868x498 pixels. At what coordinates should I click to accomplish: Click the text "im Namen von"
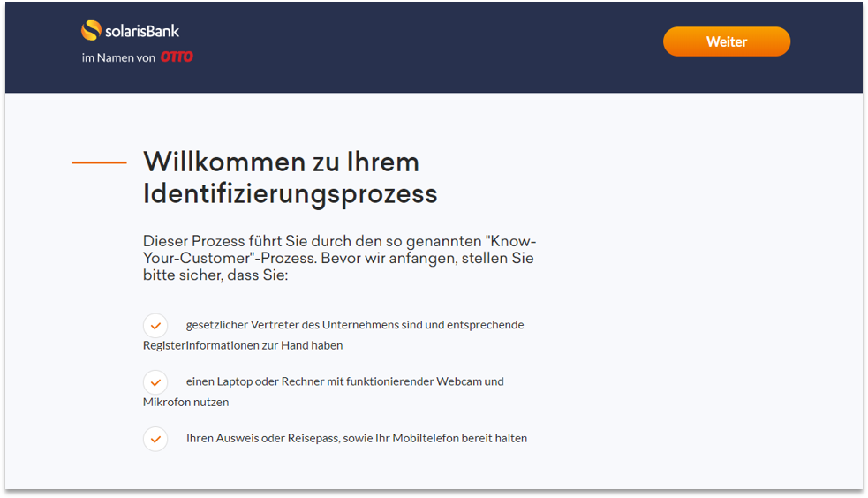coord(118,57)
